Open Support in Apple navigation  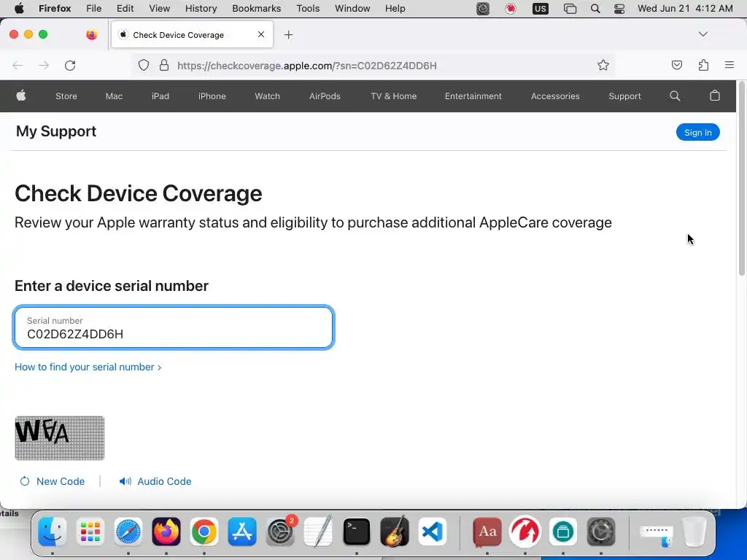pos(624,96)
